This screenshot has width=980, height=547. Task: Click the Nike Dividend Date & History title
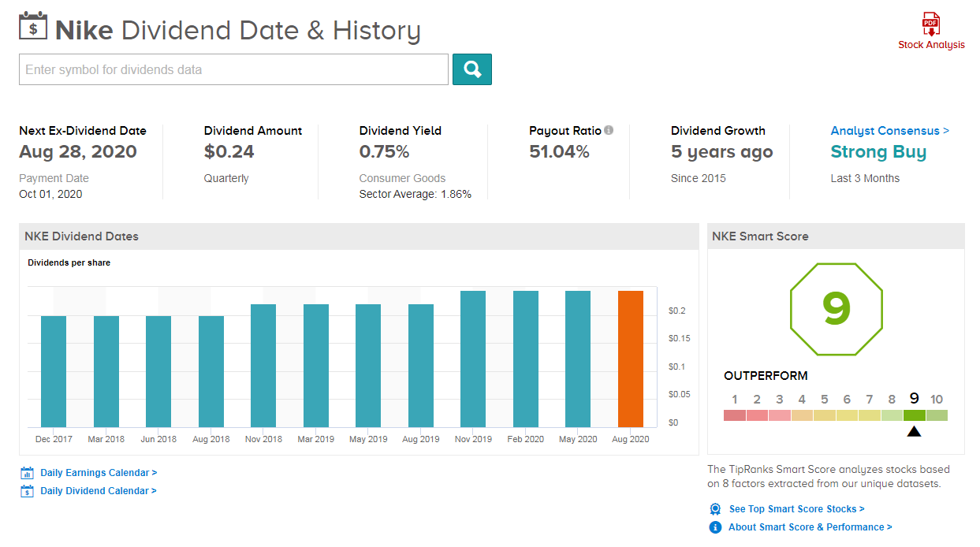coord(238,31)
